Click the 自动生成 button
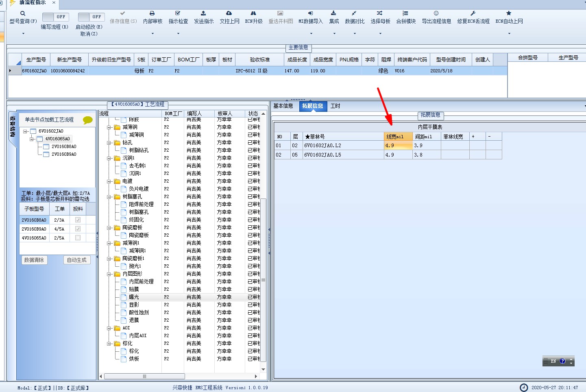 [77, 260]
